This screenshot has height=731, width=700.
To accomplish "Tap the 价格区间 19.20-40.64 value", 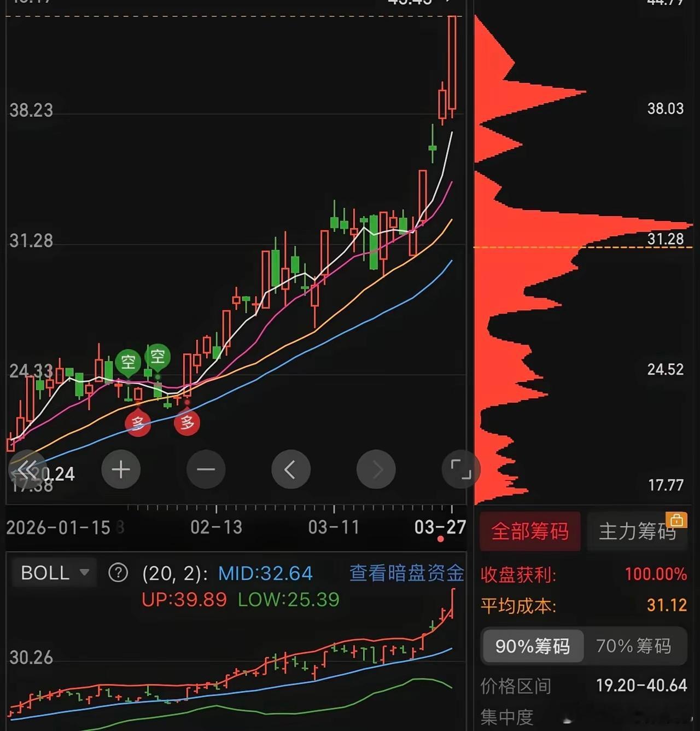I will coord(641,685).
